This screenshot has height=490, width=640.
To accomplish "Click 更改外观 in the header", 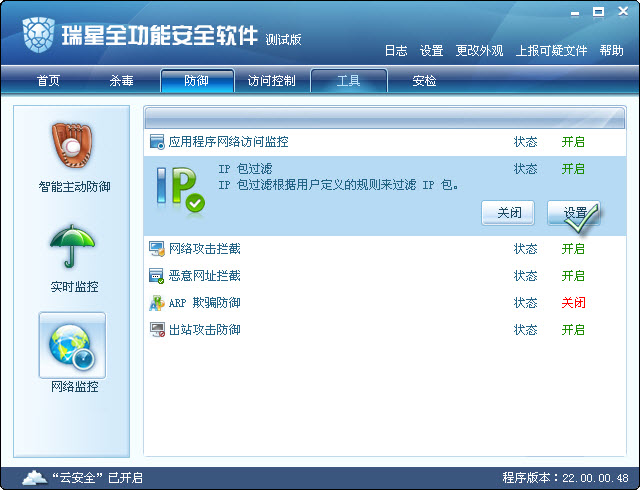I will pyautogui.click(x=479, y=51).
